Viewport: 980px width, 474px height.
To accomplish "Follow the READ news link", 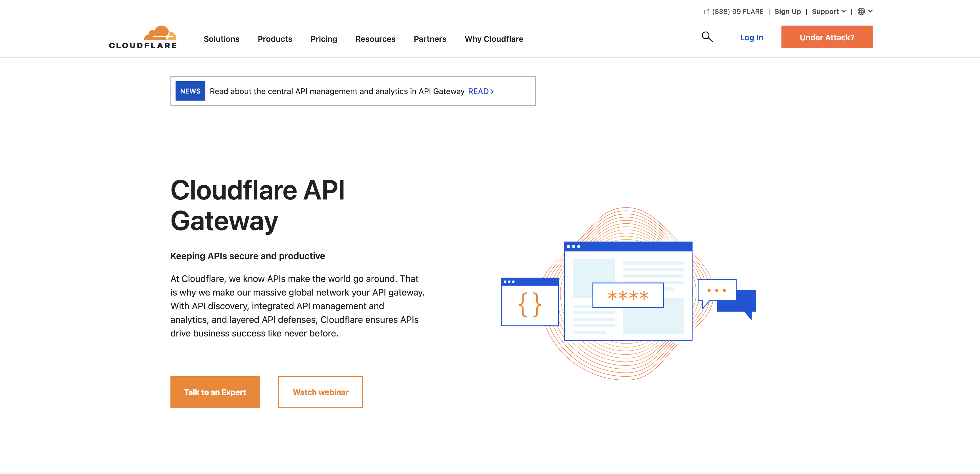I will point(481,92).
